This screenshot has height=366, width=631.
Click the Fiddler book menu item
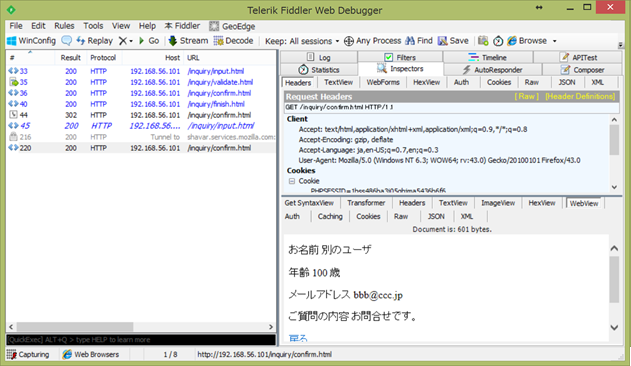182,26
